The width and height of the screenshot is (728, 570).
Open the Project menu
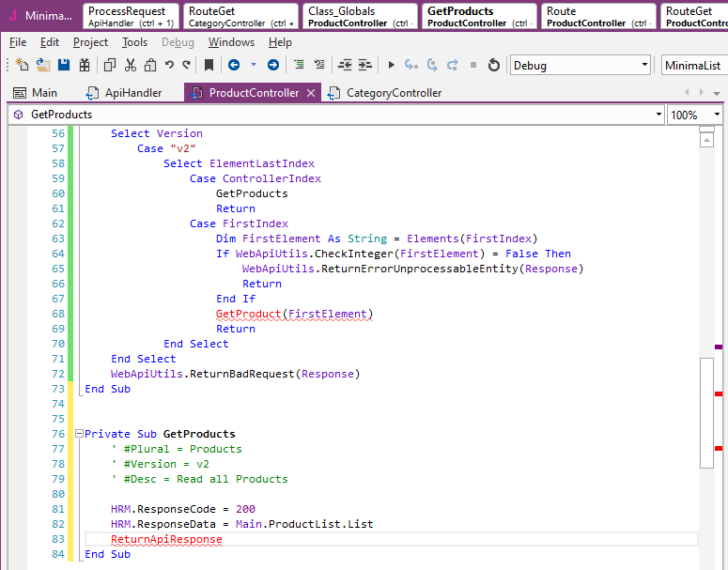pyautogui.click(x=90, y=42)
